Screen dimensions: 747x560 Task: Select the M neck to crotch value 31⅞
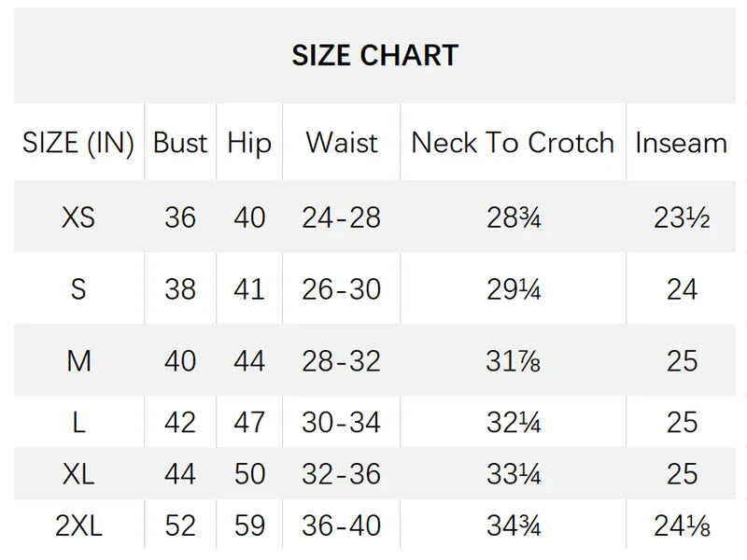coord(513,361)
